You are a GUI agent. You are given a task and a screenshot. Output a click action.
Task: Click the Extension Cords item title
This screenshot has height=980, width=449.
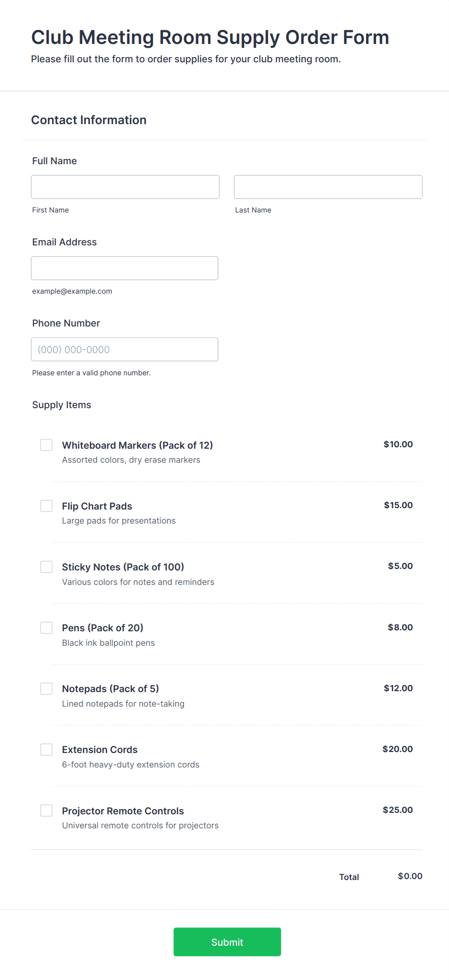point(100,750)
